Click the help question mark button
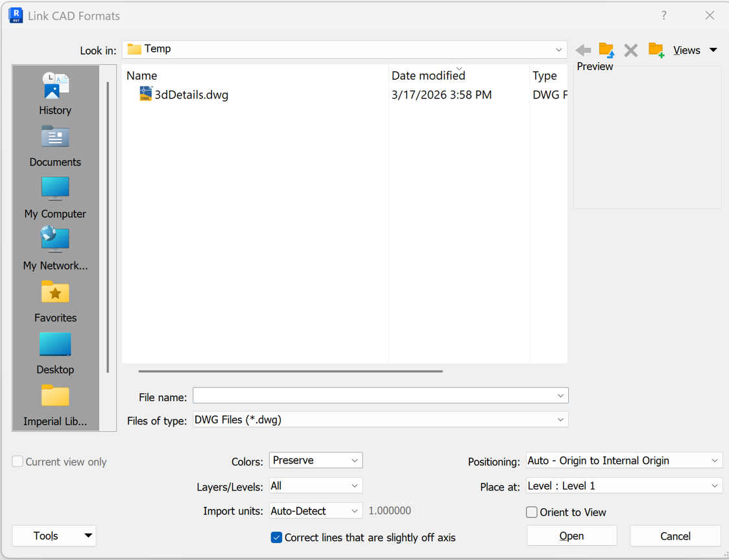Viewport: 729px width, 560px height. click(x=664, y=16)
